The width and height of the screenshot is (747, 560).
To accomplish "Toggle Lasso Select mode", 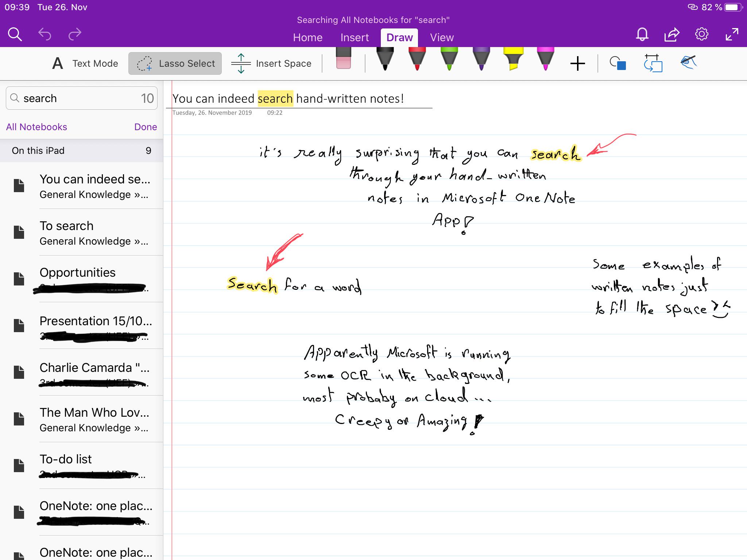I will [175, 63].
